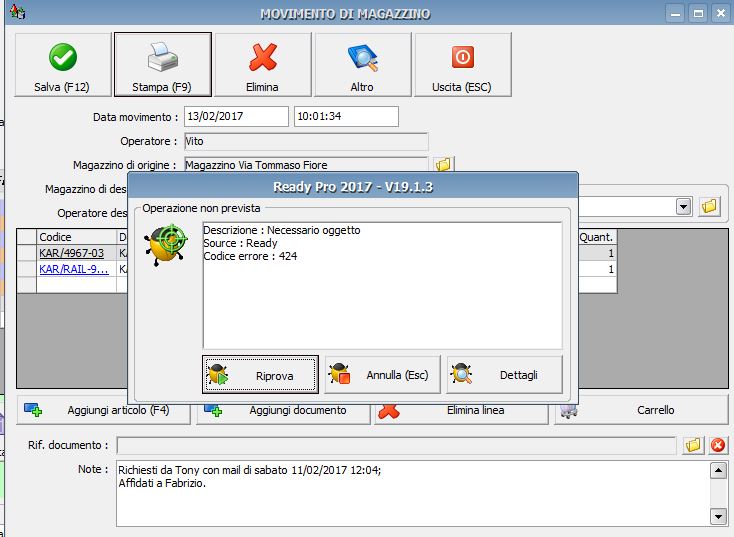
Task: Click the Ready Pro 2017 dialog title bar
Action: click(353, 187)
